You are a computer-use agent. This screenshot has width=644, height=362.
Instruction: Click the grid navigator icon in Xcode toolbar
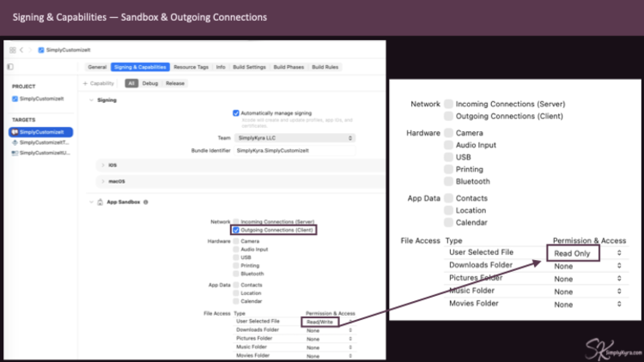coord(13,50)
